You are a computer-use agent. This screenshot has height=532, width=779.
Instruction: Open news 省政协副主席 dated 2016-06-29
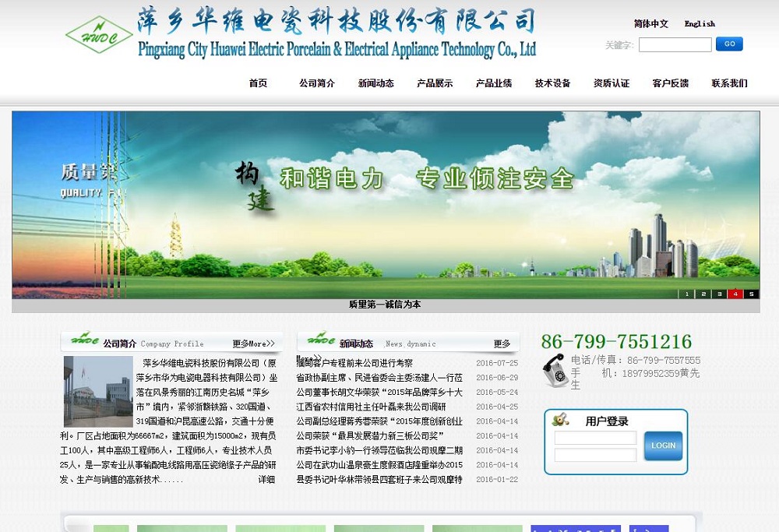click(x=379, y=378)
